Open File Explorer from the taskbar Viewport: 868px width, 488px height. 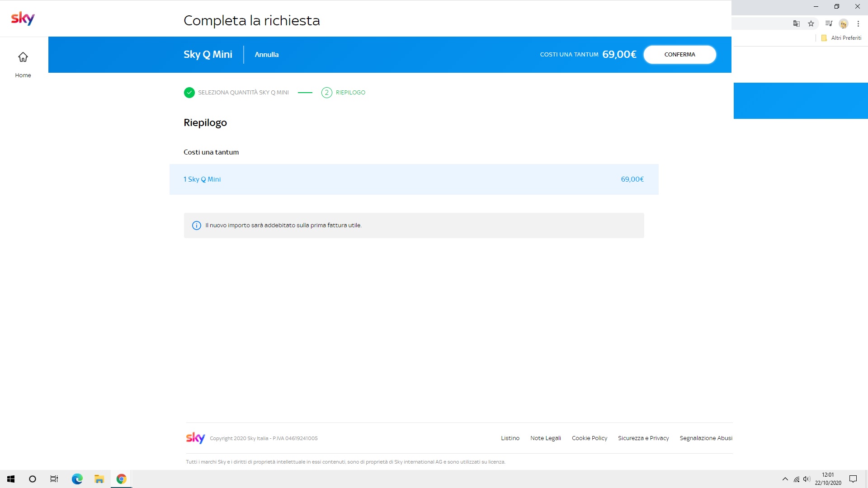tap(99, 479)
